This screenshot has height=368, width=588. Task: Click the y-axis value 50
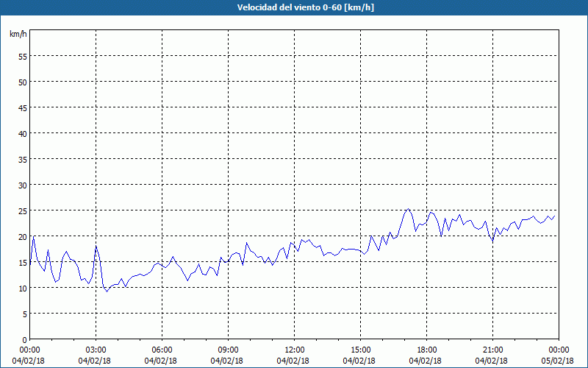[x=23, y=82]
